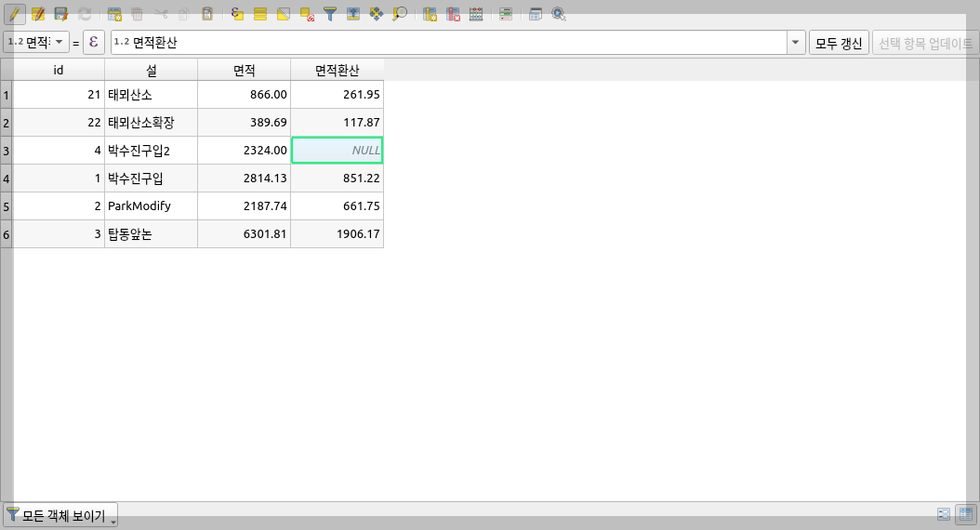The height and width of the screenshot is (530, 980).
Task: Sort by the 면적환산 column header
Action: click(337, 70)
